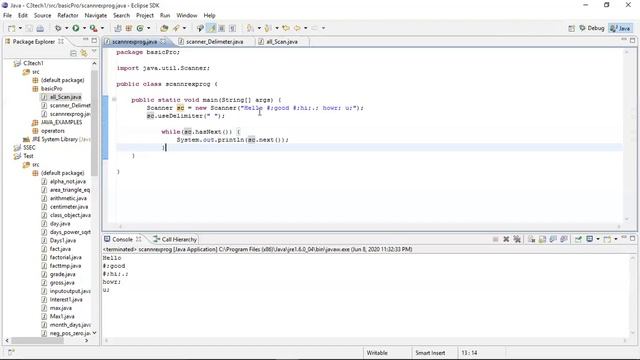Open the Navigate menu
The image size is (640, 360).
[96, 15]
